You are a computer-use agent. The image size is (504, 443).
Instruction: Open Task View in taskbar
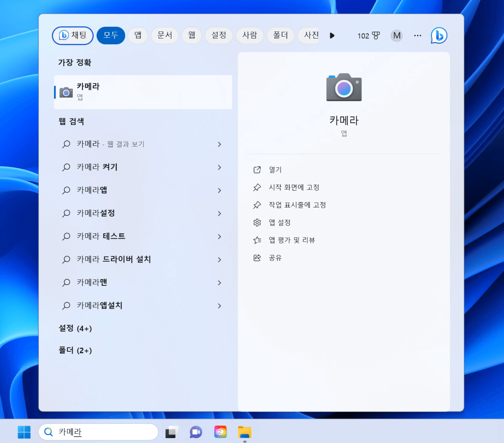click(172, 432)
